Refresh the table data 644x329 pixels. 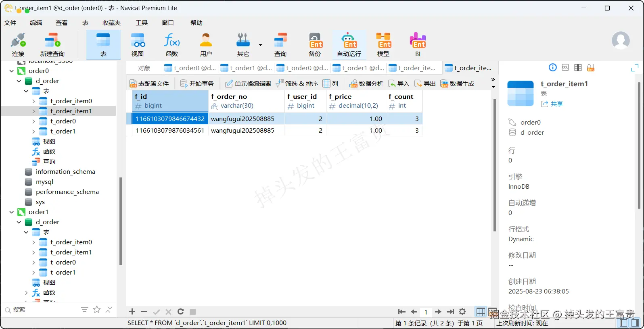tap(181, 312)
